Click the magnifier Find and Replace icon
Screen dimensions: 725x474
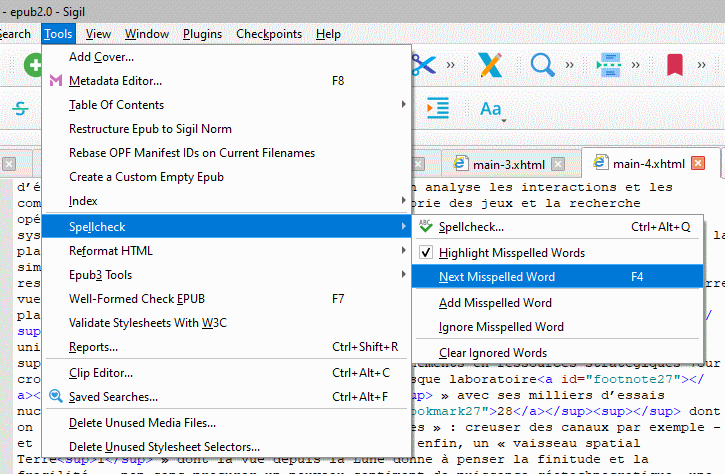tap(543, 65)
